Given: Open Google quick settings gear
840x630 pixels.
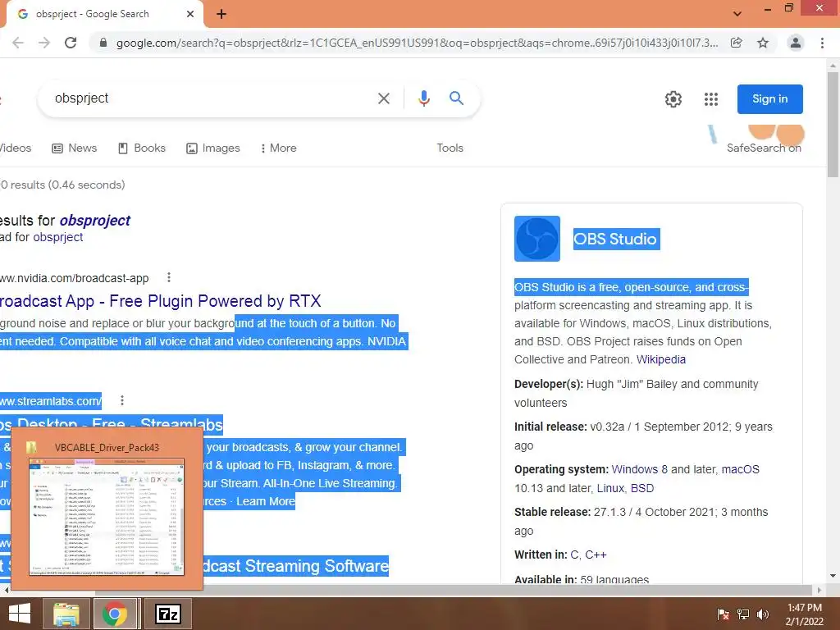Looking at the screenshot, I should pos(673,99).
